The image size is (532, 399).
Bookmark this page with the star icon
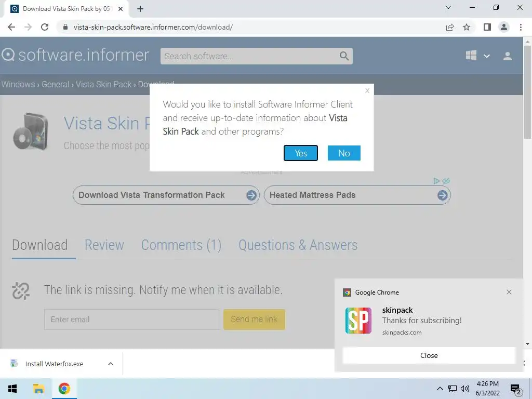pos(467,27)
